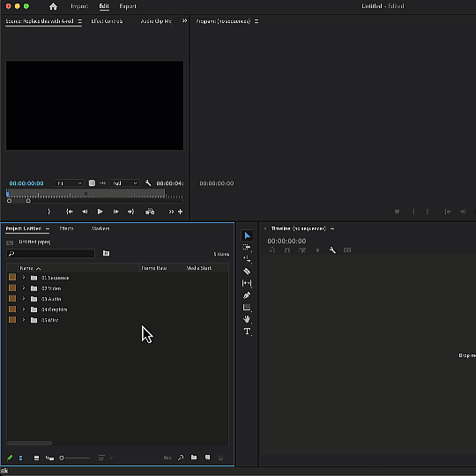Toggle project writable green pencil icon
Viewport: 476px width, 476px height.
tap(10, 457)
